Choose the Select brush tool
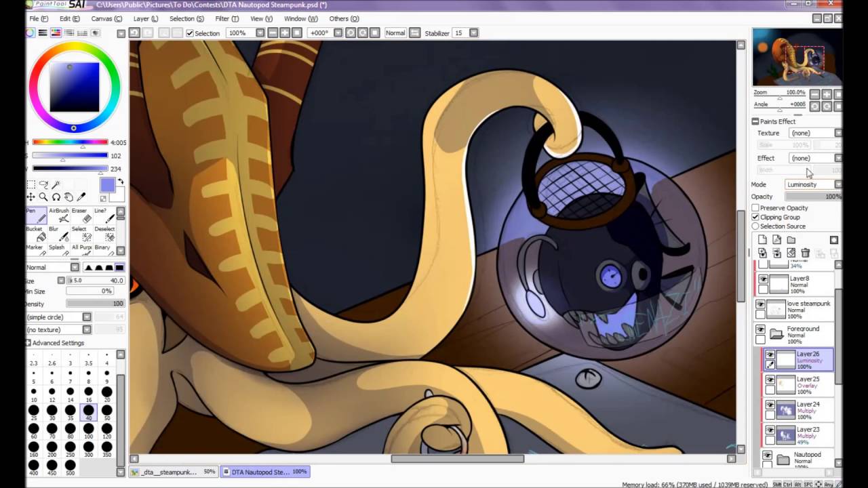Screen dimensions: 868x488 pyautogui.click(x=80, y=233)
